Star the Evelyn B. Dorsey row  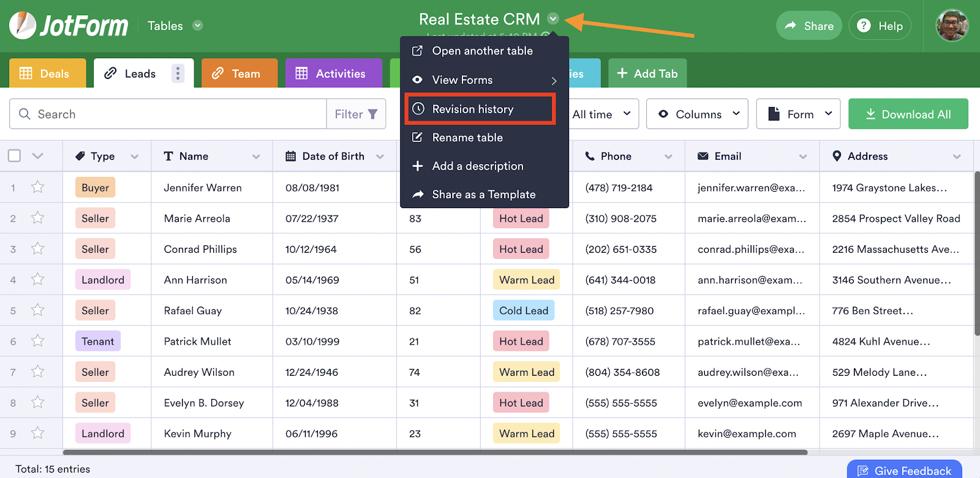[38, 402]
